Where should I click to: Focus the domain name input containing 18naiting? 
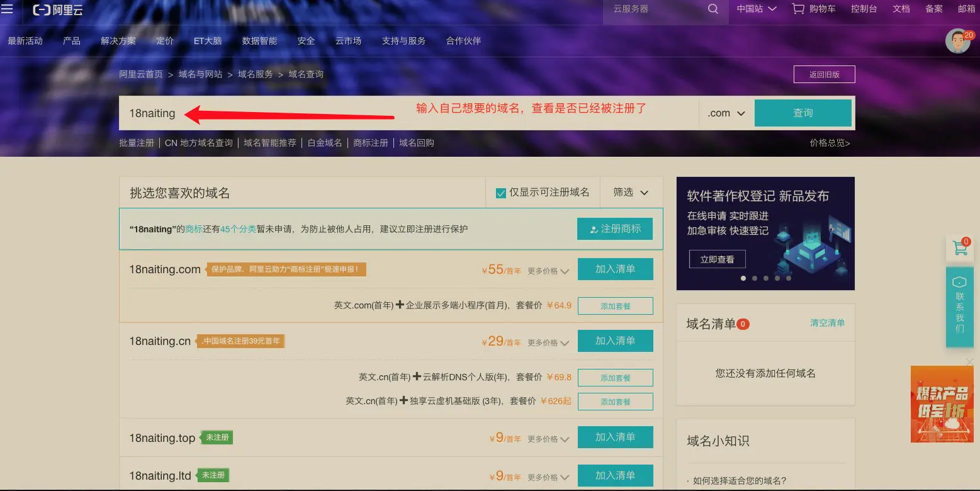[x=409, y=113]
